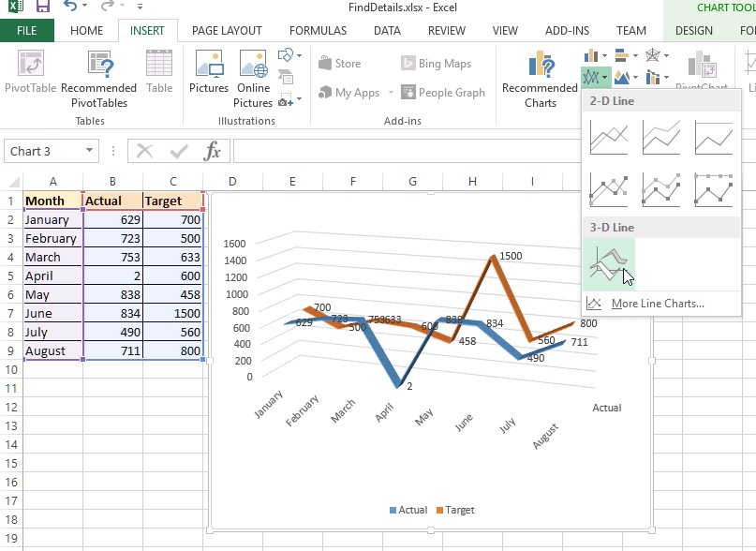
Task: Open the ADD-INS tab
Action: point(567,30)
